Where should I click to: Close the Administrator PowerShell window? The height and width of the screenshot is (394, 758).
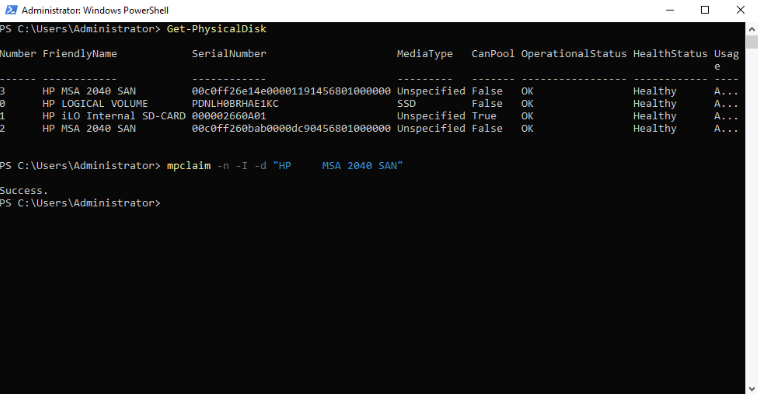pyautogui.click(x=740, y=10)
